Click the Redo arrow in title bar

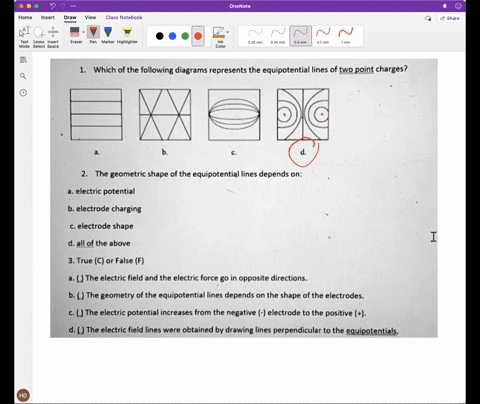63,6
